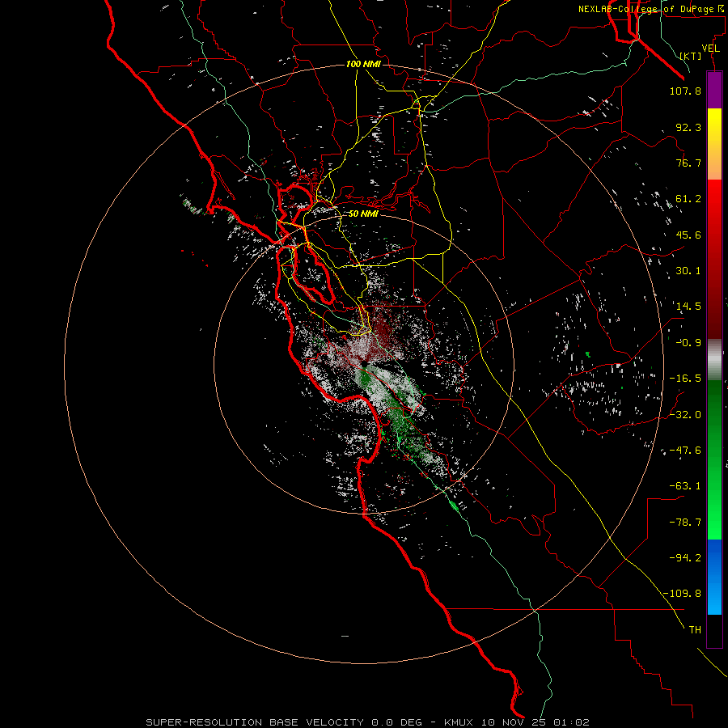Click the 92.3 velocity scale value
728x728 pixels.
pos(688,127)
